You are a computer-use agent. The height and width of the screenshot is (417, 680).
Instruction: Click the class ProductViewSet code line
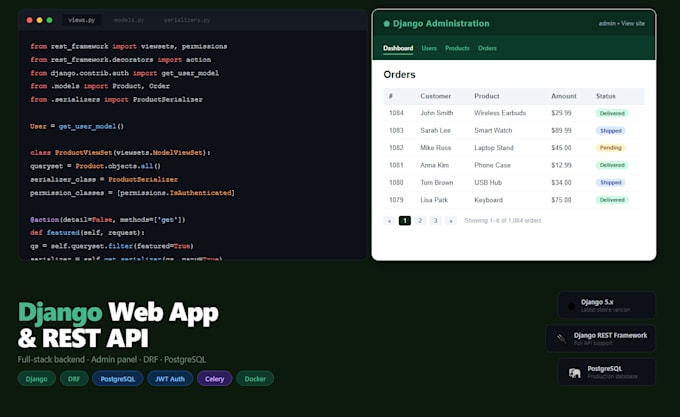tap(120, 153)
